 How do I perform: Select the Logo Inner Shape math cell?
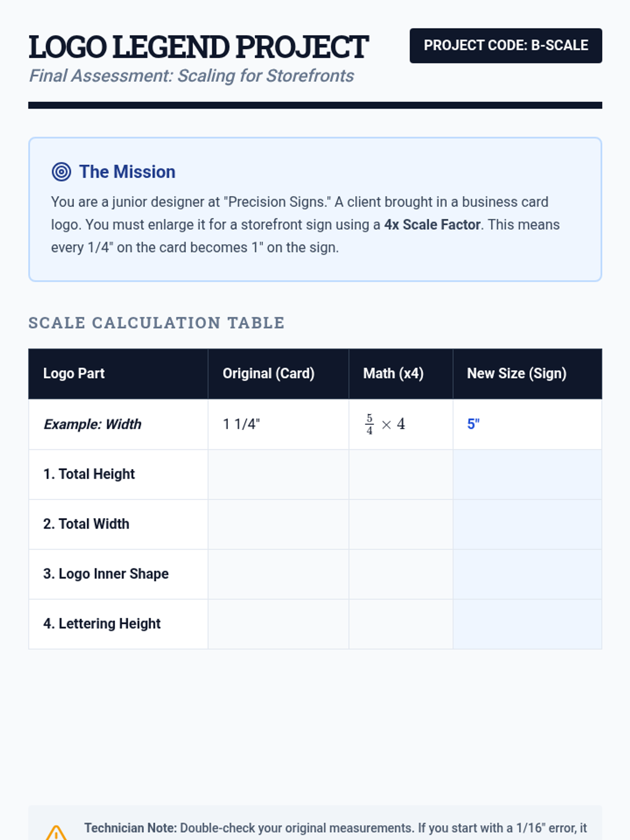click(401, 574)
